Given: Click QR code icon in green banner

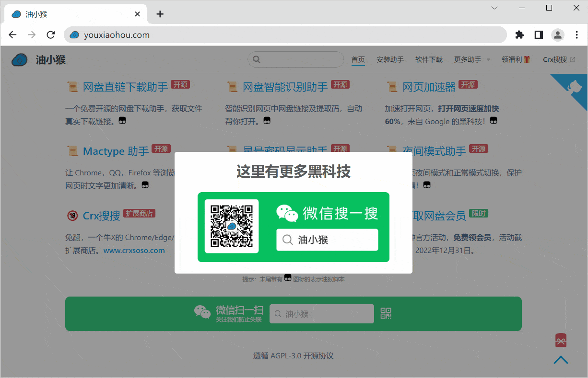Looking at the screenshot, I should pos(386,313).
